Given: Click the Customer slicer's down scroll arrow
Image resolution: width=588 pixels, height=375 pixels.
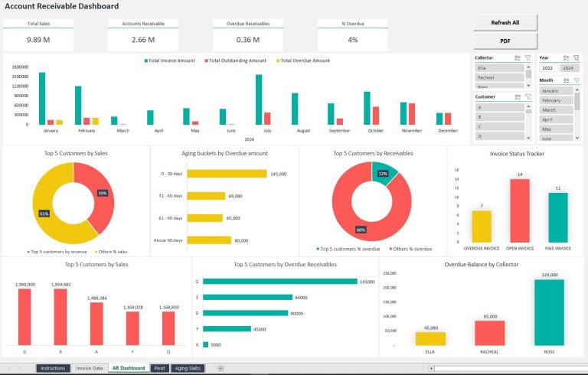Looking at the screenshot, I should click(x=529, y=138).
